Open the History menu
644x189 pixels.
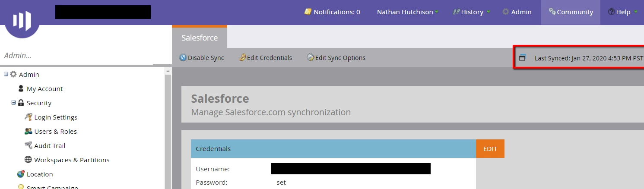point(471,12)
